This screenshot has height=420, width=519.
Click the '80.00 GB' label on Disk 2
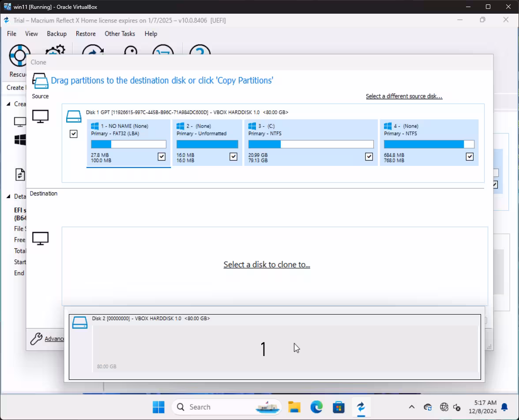tap(107, 367)
